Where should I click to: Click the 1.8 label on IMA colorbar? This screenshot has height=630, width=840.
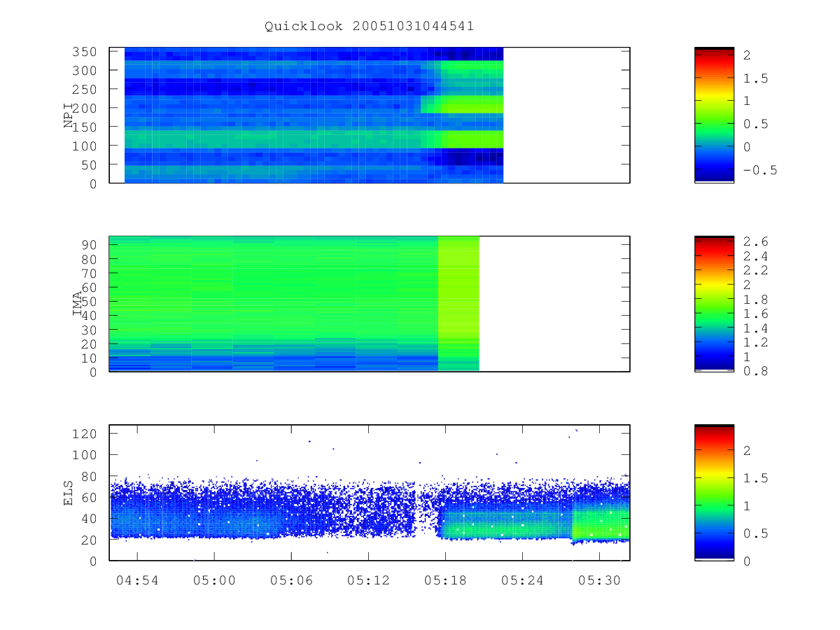(757, 299)
